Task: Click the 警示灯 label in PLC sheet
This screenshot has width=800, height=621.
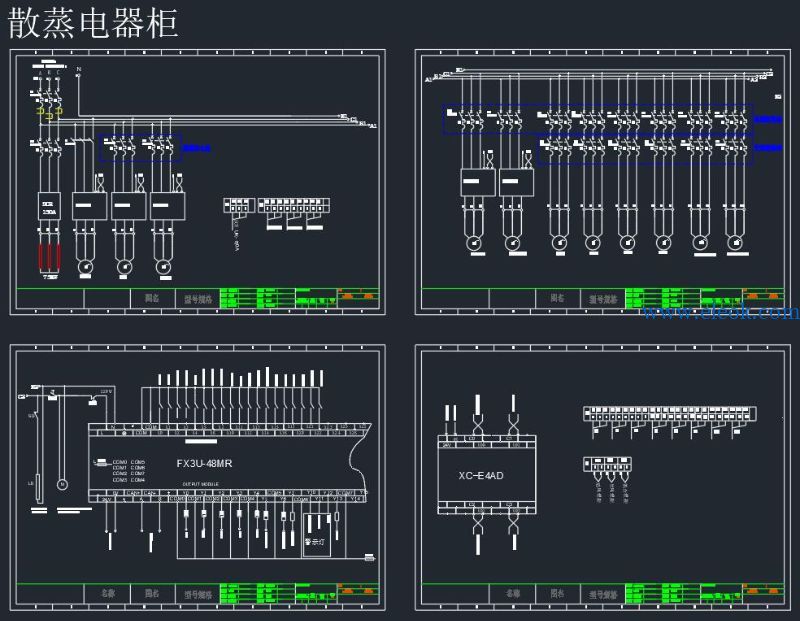Action: [x=314, y=541]
